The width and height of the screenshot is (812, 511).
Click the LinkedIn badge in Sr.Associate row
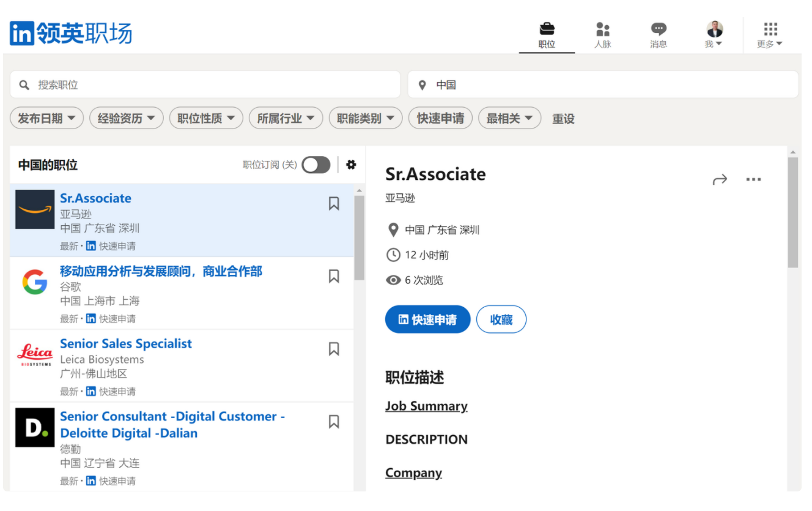tap(90, 246)
